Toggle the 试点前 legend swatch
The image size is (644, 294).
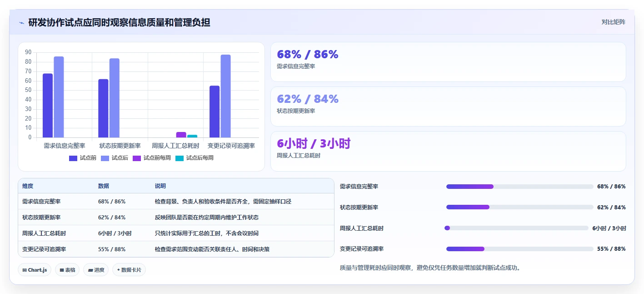point(73,158)
